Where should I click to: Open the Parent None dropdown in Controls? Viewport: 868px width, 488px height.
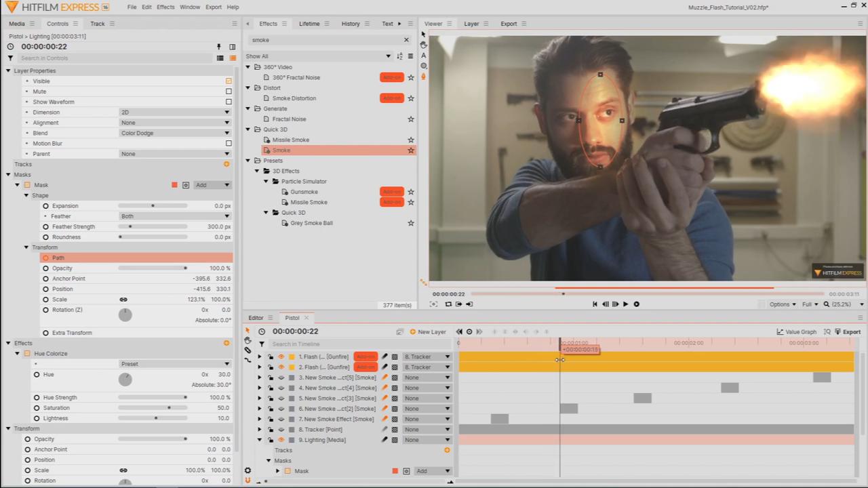click(x=175, y=154)
